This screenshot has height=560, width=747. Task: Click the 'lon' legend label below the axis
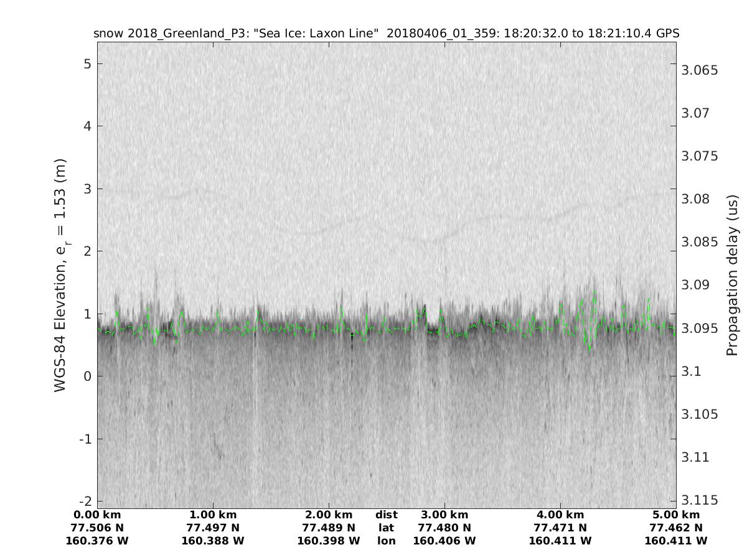[386, 541]
